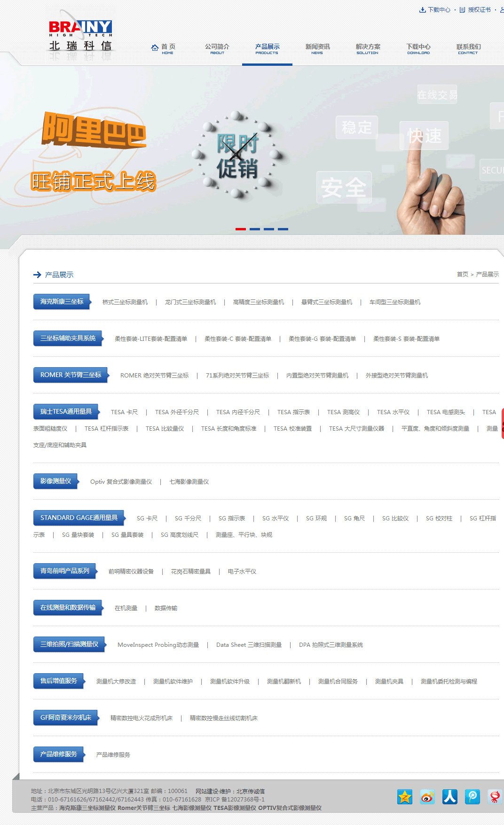Open the TESA 比较量仪 link
Image resolution: width=504 pixels, height=825 pixels.
click(165, 429)
